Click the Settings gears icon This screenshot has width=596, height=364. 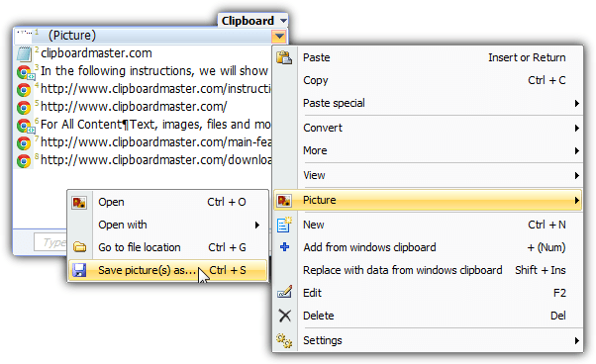click(x=284, y=340)
